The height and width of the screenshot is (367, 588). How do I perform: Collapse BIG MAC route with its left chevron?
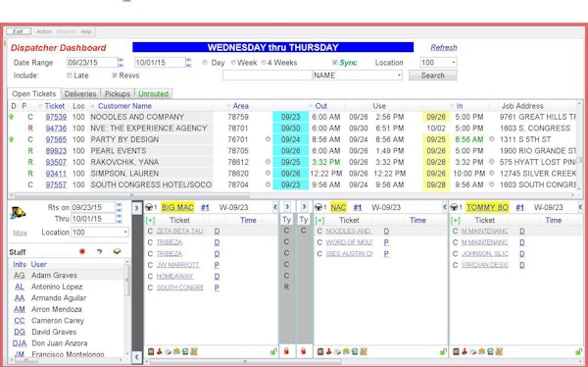tap(275, 207)
